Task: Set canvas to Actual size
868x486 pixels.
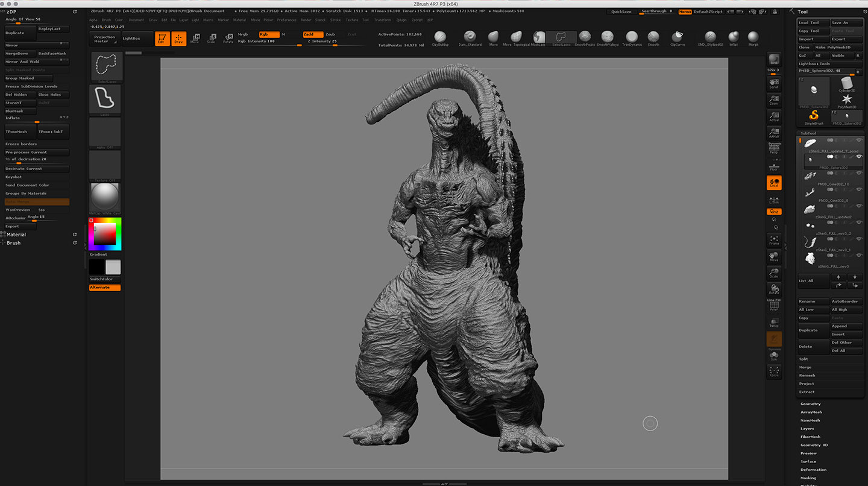Action: [x=774, y=116]
